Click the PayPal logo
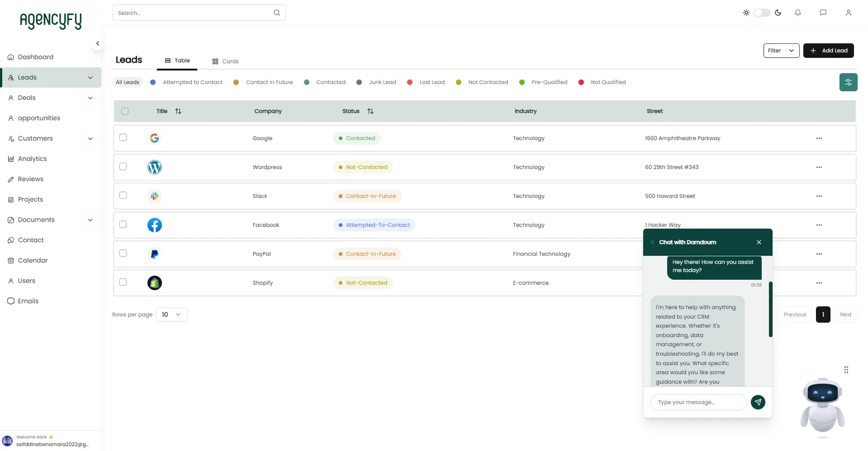The height and width of the screenshot is (451, 868). point(155,254)
